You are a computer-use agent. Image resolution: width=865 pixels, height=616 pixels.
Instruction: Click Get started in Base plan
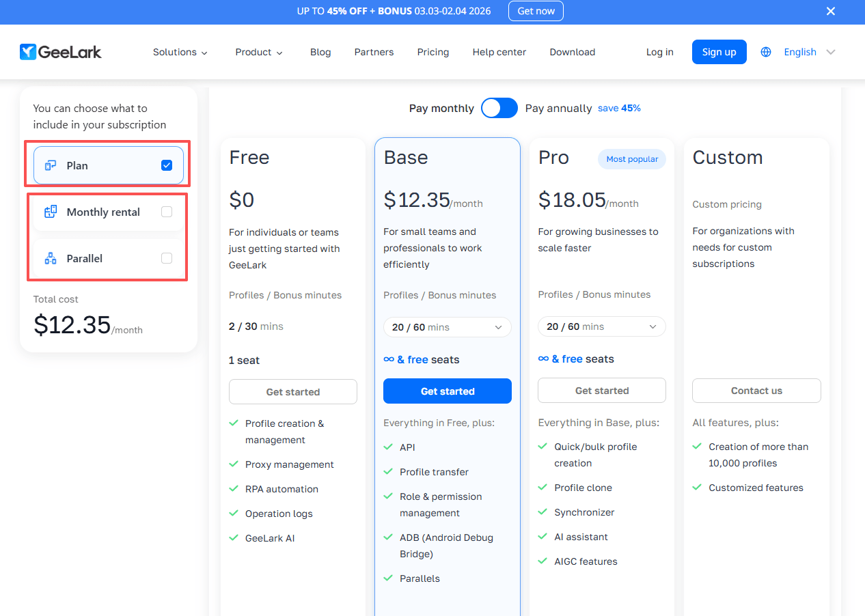[x=447, y=391]
